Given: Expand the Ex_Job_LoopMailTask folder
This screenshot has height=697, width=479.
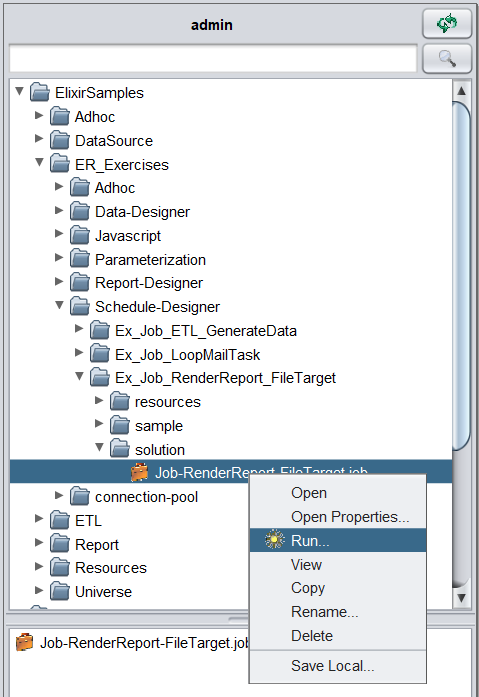Looking at the screenshot, I should click(x=79, y=353).
